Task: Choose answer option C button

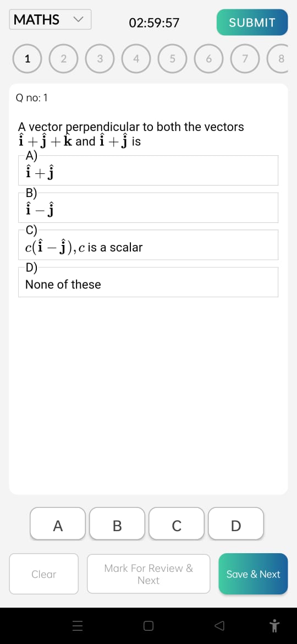Action: tap(177, 523)
